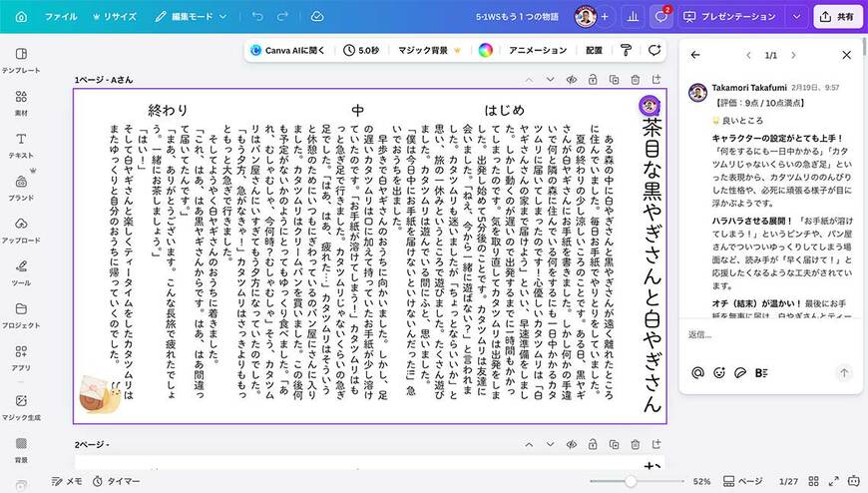Show previous comment chevron
This screenshot has width=868, height=493.
point(748,55)
